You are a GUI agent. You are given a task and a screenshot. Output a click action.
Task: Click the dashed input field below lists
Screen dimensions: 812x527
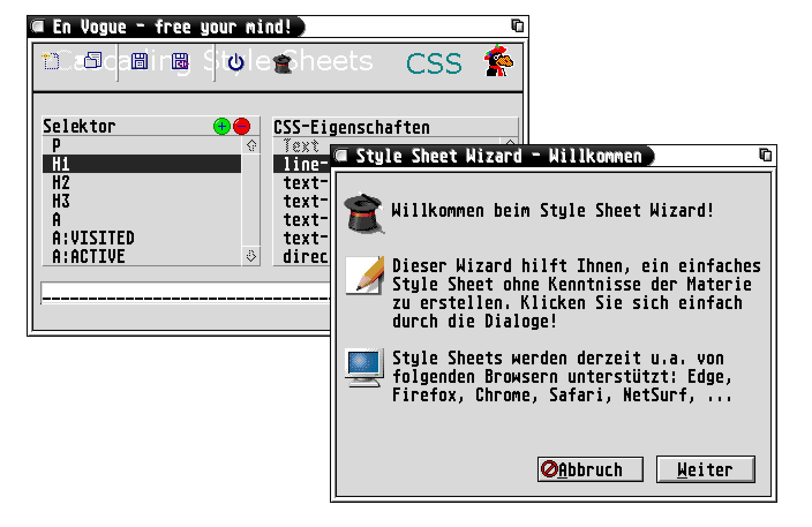(x=186, y=293)
